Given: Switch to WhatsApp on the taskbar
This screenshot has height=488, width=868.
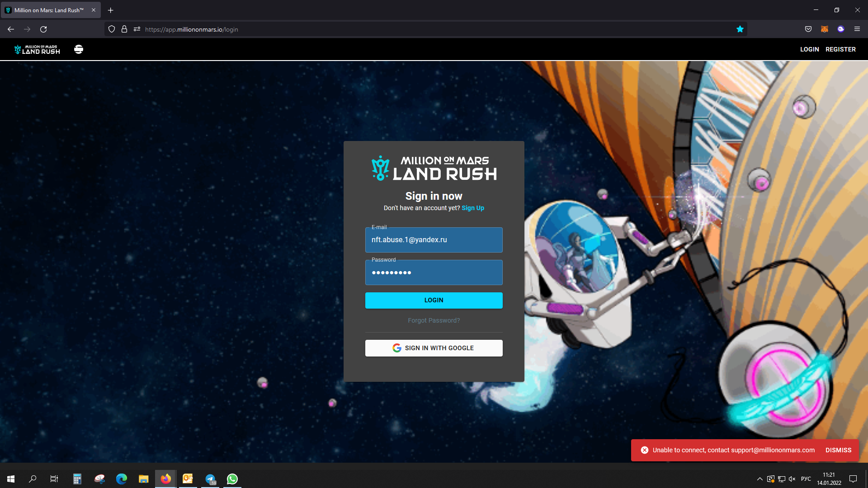Looking at the screenshot, I should point(232,479).
